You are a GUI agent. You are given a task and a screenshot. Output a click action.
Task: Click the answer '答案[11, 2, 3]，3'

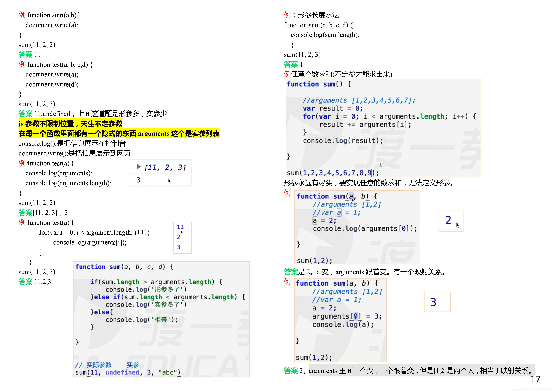tap(43, 213)
